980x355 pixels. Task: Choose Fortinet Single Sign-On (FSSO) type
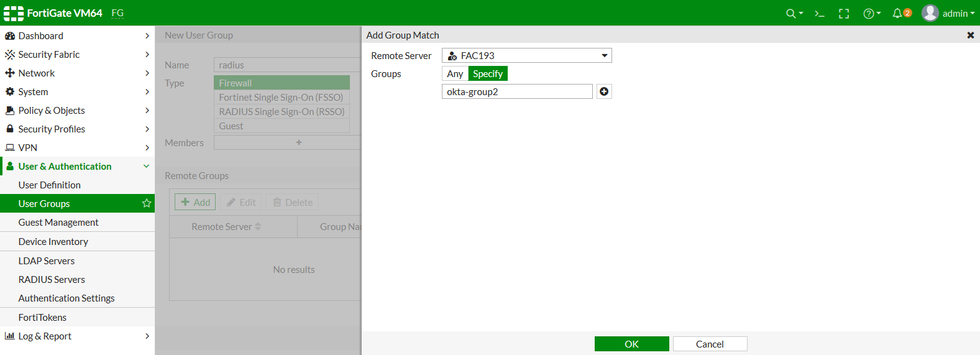282,98
